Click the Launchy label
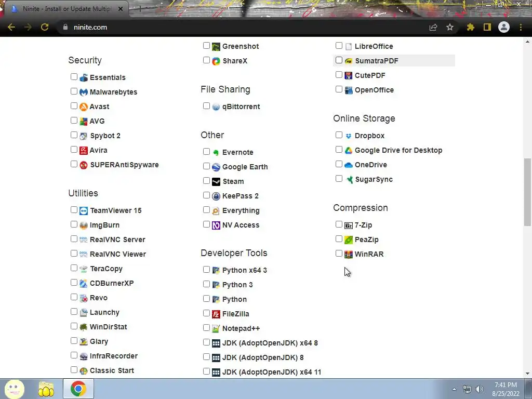 pyautogui.click(x=104, y=312)
